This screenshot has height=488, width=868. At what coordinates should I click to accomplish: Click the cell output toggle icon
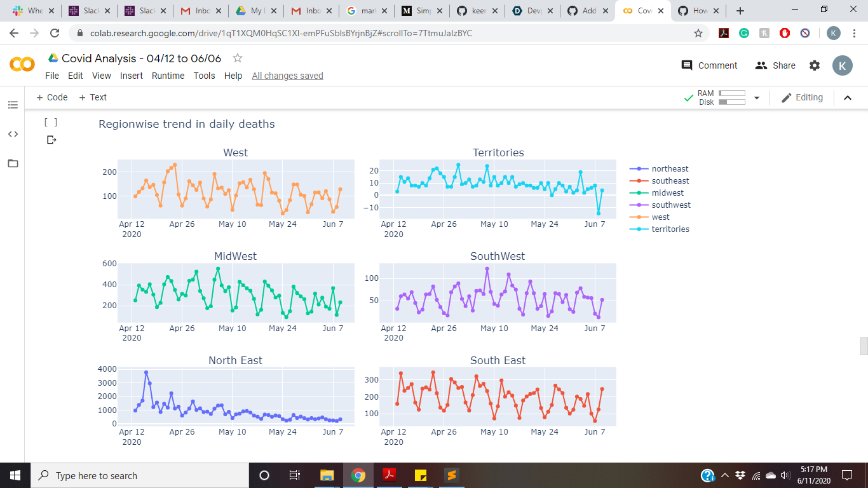[x=51, y=140]
